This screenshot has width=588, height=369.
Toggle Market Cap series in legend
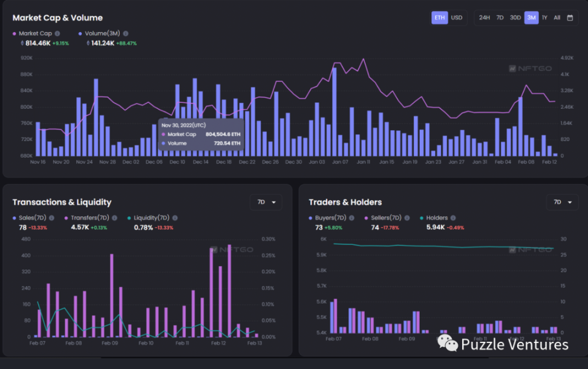[x=34, y=34]
